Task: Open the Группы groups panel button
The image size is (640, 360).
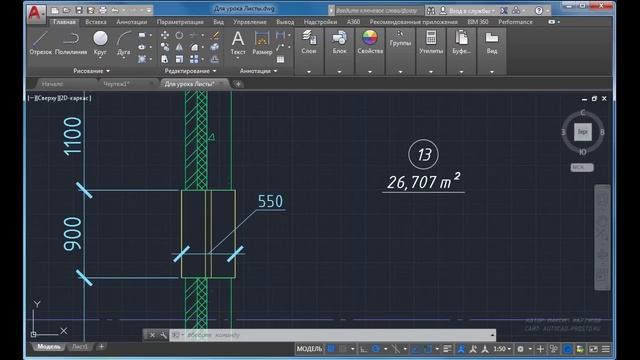Action: click(x=400, y=39)
